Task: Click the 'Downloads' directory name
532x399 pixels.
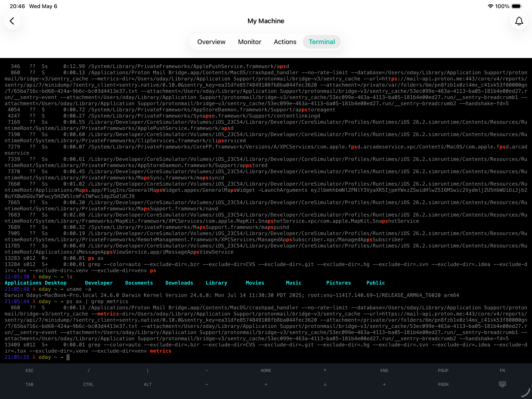Action: 179,283
